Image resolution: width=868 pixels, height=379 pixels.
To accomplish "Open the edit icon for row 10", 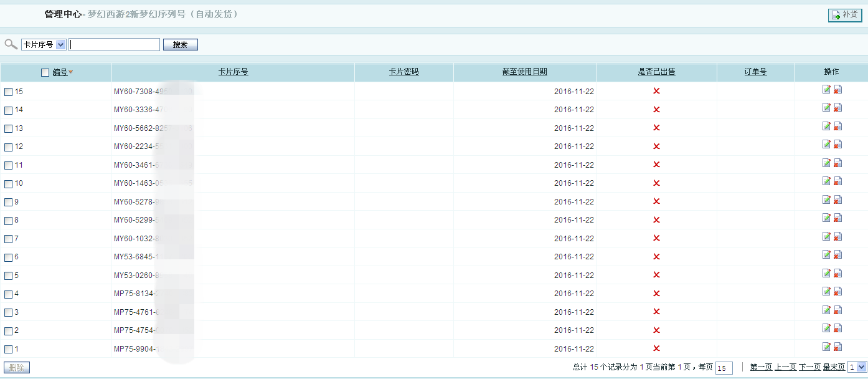I will (x=826, y=181).
